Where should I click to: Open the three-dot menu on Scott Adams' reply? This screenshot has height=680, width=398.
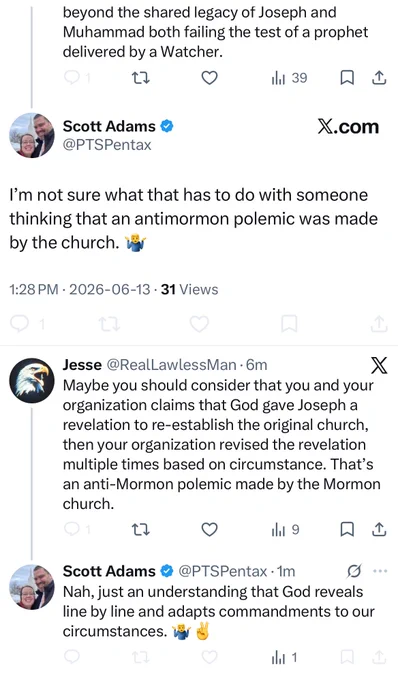click(380, 571)
